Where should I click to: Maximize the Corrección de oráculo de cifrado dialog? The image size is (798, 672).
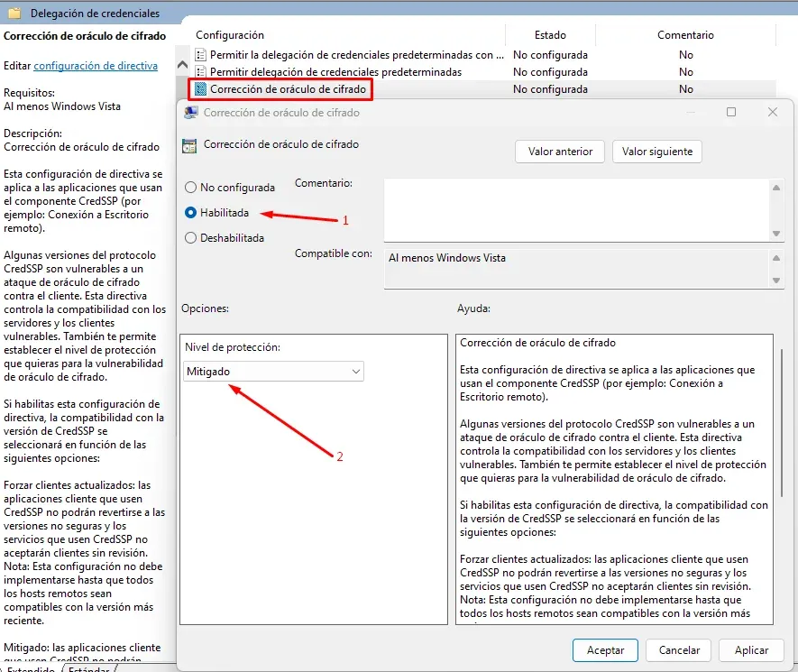(730, 112)
